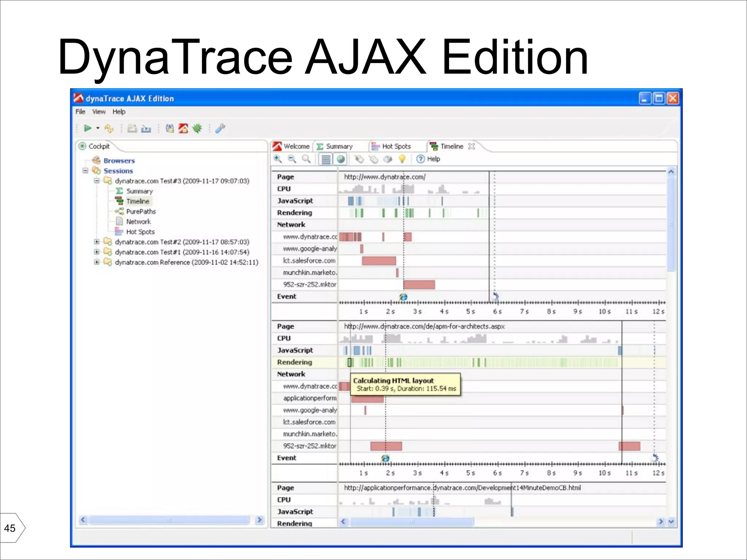This screenshot has width=747, height=560.
Task: Open Network under Test#3 session
Action: pyautogui.click(x=138, y=222)
